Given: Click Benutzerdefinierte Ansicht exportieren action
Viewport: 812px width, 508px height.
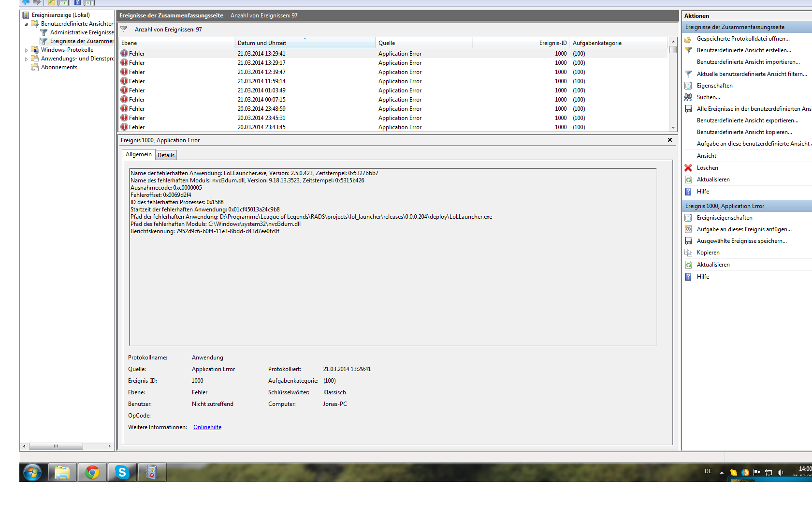Looking at the screenshot, I should [x=747, y=120].
